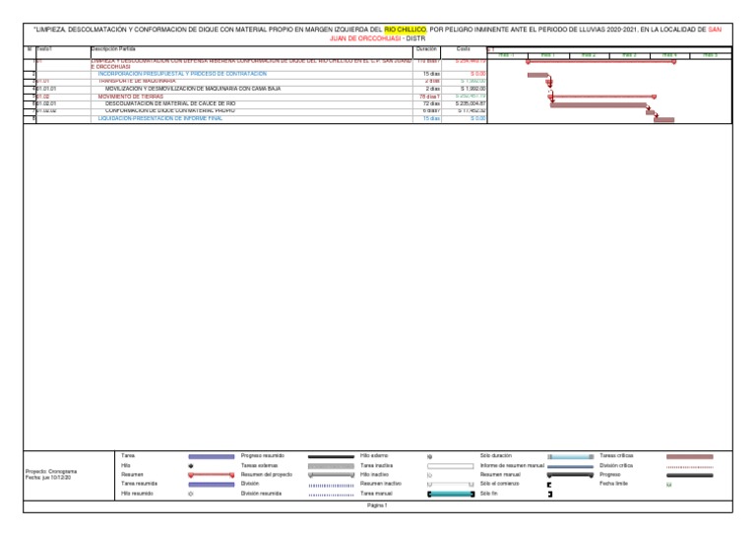The width and height of the screenshot is (756, 535).
Task: Click the Resumen red bracket legend symbol
Action: (212, 475)
